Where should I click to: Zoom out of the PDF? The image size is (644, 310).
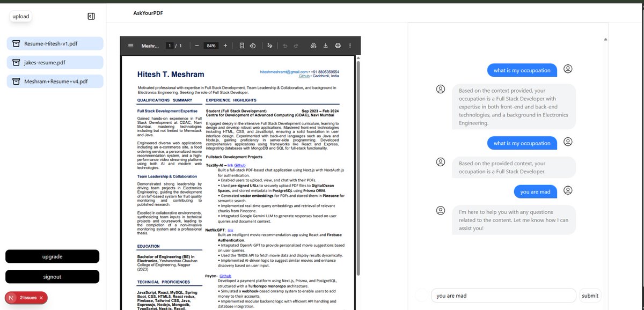pos(197,46)
